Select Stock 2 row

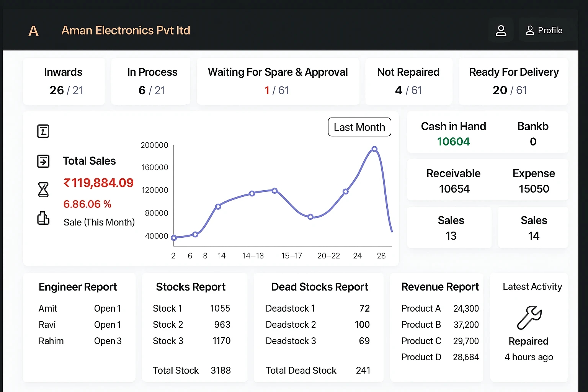[191, 325]
